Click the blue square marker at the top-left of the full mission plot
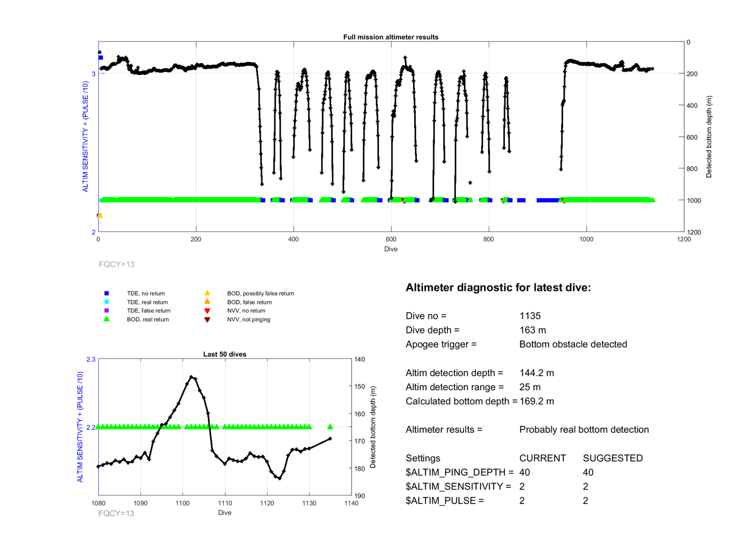The width and height of the screenshot is (756, 557). [x=100, y=58]
